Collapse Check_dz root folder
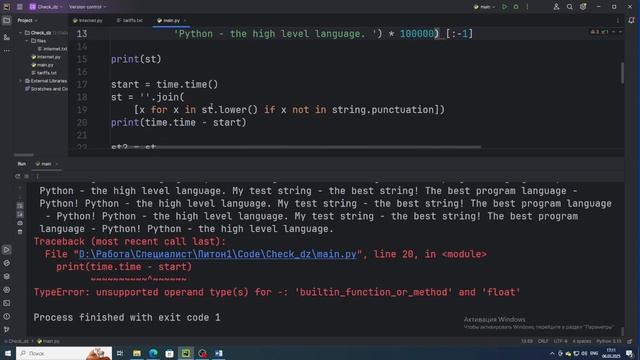Screen dimensions: 640x360 point(20,33)
